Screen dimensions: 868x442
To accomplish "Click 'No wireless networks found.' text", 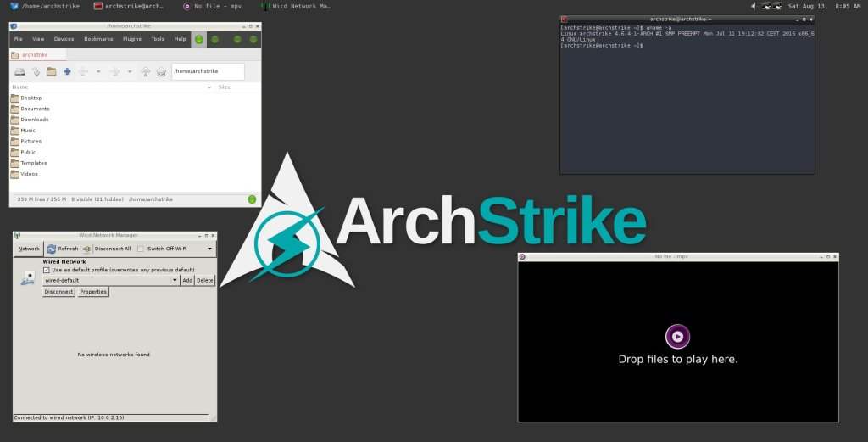I will [x=114, y=355].
